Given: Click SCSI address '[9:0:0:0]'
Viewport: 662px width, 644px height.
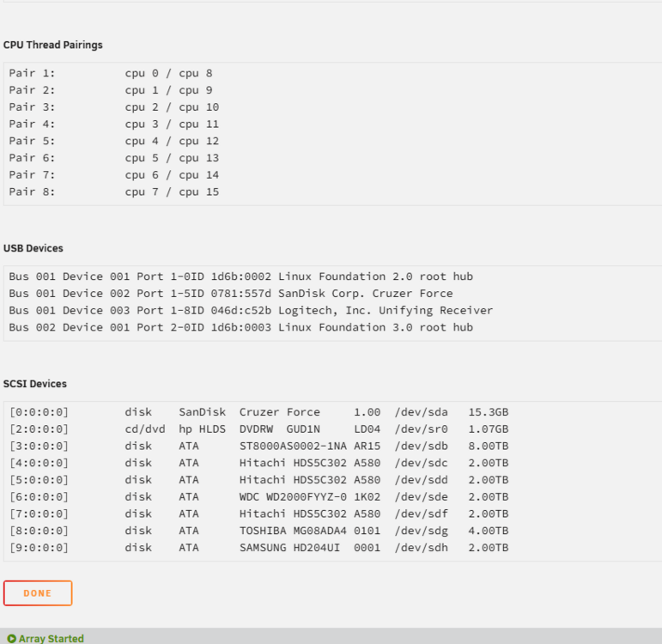Looking at the screenshot, I should point(39,547).
